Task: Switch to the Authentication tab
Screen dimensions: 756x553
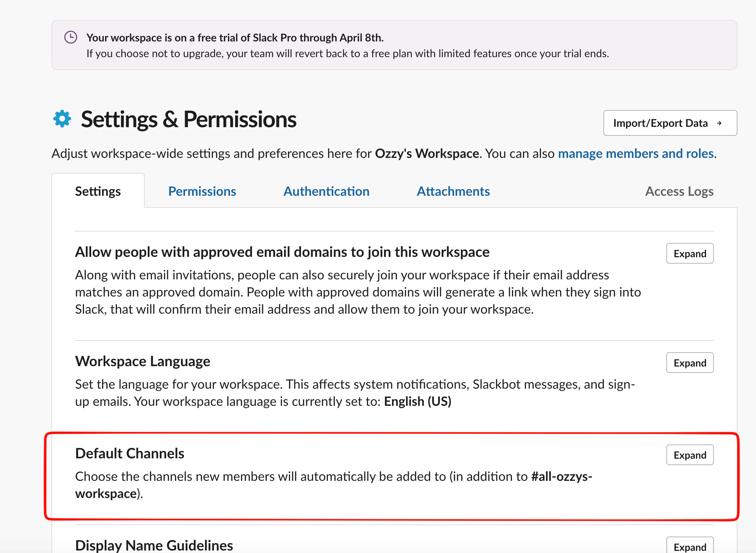Action: [326, 191]
